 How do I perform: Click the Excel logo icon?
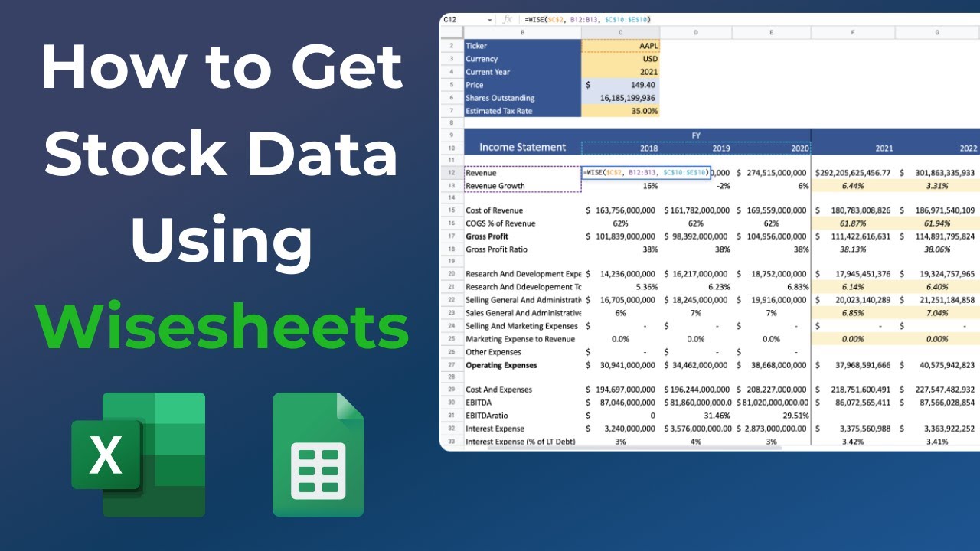click(x=139, y=455)
